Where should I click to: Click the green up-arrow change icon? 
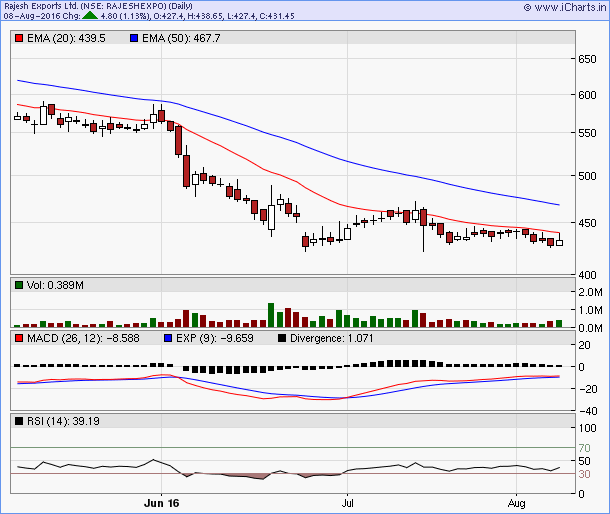pos(90,16)
